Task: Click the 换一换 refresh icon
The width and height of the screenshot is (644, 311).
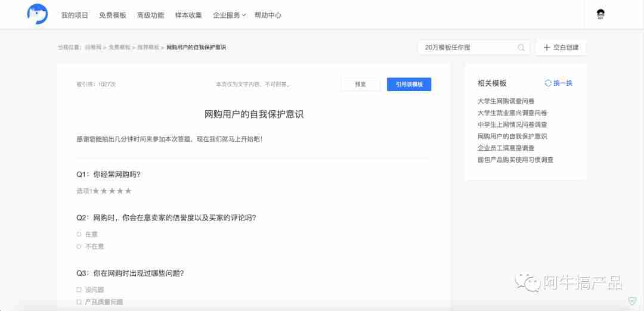Action: point(548,83)
